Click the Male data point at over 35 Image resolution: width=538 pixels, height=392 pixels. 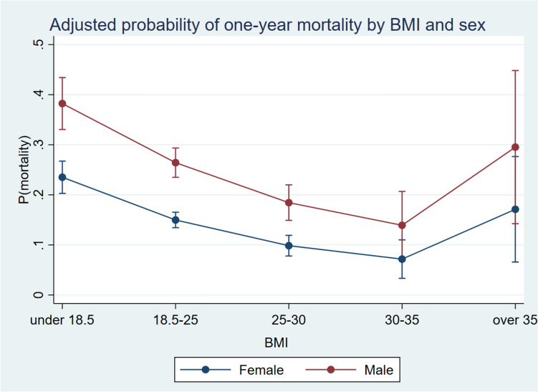(514, 148)
